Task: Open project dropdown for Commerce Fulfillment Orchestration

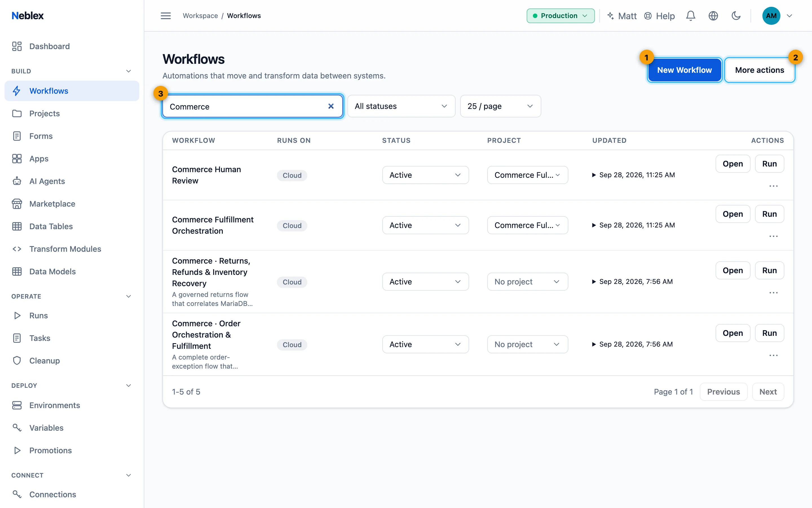Action: [528, 225]
